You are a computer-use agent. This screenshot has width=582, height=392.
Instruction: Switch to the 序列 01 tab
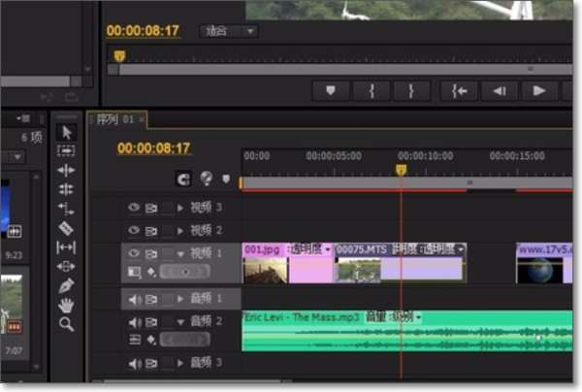116,119
